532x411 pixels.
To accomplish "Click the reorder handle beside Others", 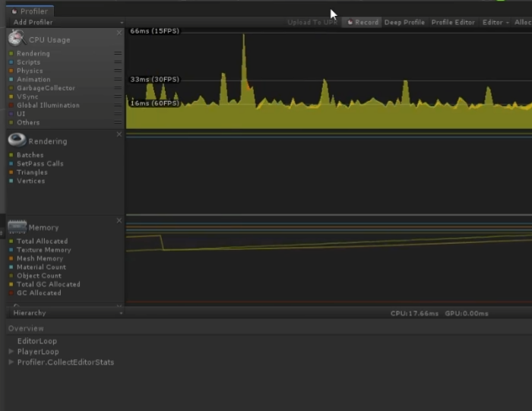I will (118, 122).
